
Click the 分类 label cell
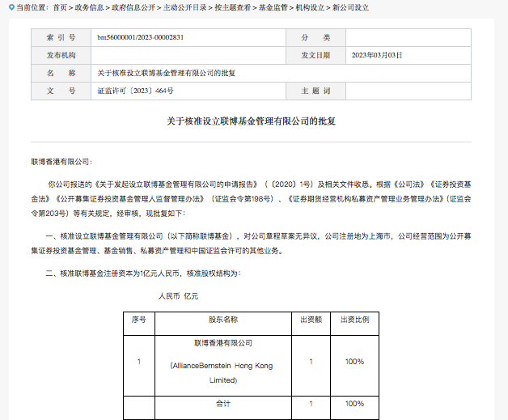point(315,37)
